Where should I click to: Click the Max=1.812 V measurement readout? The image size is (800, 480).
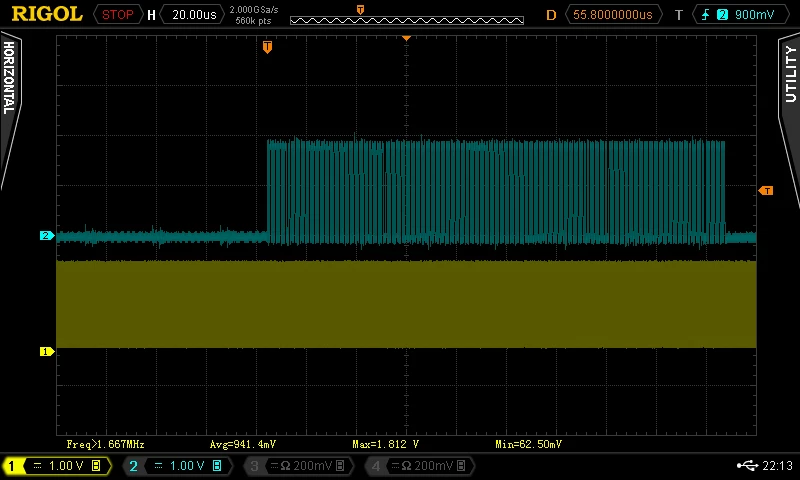(386, 444)
